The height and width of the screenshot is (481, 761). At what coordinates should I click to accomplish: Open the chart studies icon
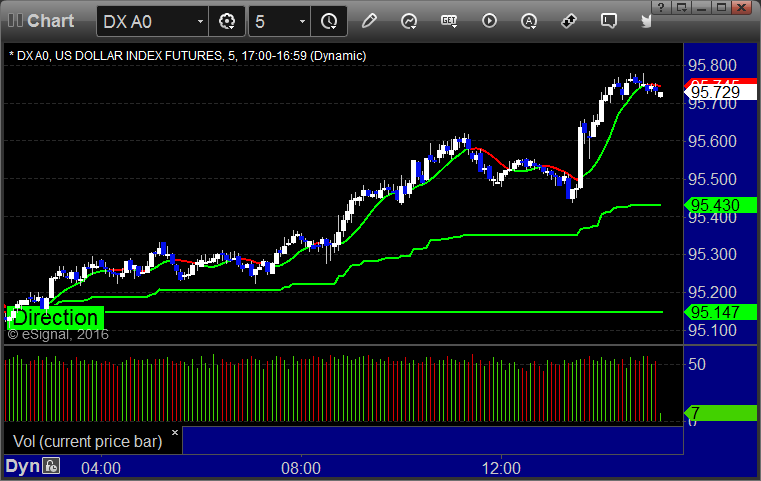click(x=409, y=21)
